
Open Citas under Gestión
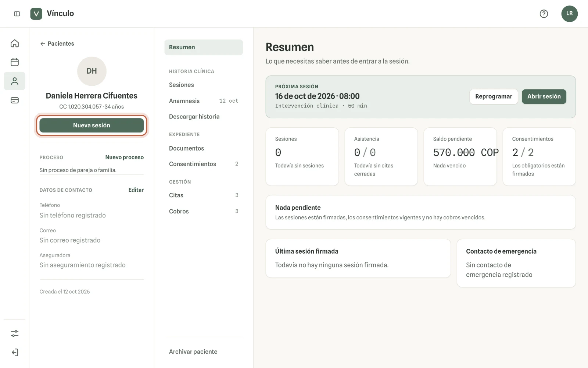pyautogui.click(x=204, y=195)
